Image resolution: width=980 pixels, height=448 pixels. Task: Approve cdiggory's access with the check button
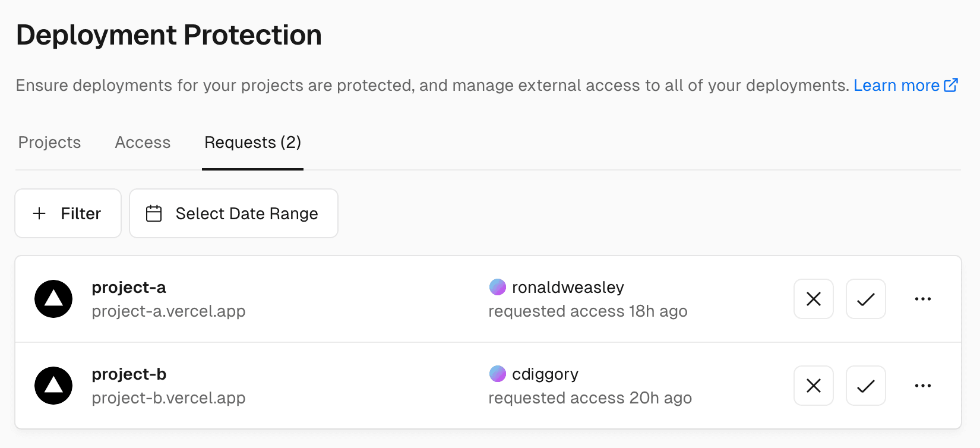point(865,386)
